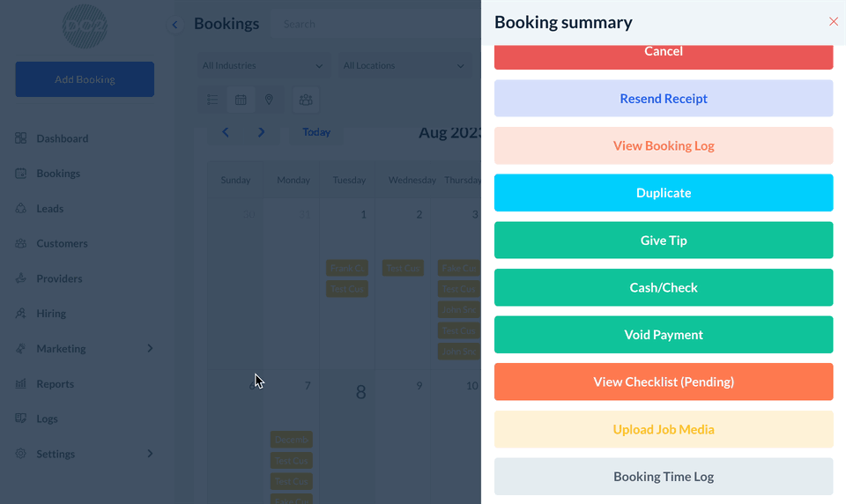Image resolution: width=846 pixels, height=504 pixels.
Task: Switch to calendar view icon
Action: pyautogui.click(x=241, y=100)
